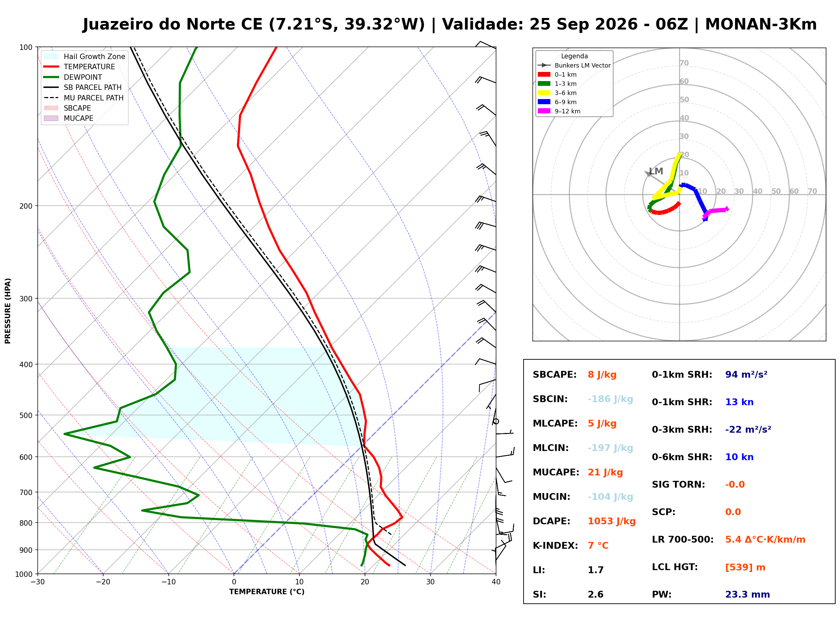Click the Hail Growth Zone legend swatch
Screen dimensions: 840x621
51,56
